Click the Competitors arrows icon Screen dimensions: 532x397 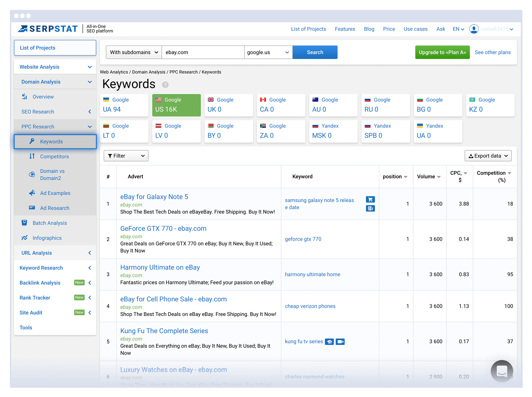(32, 156)
